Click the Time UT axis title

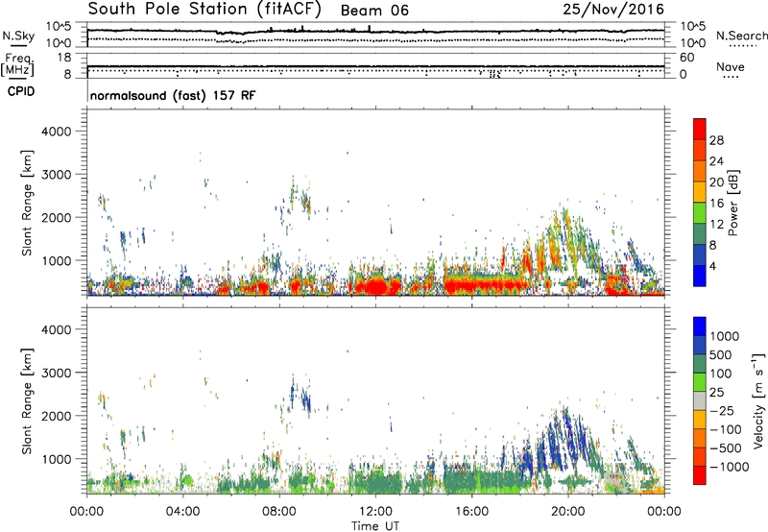pyautogui.click(x=375, y=526)
